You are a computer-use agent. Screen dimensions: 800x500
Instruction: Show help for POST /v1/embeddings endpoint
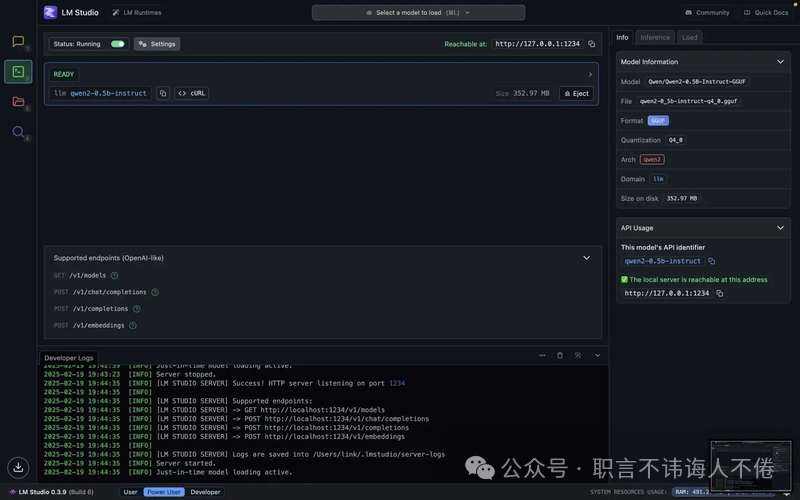(133, 326)
